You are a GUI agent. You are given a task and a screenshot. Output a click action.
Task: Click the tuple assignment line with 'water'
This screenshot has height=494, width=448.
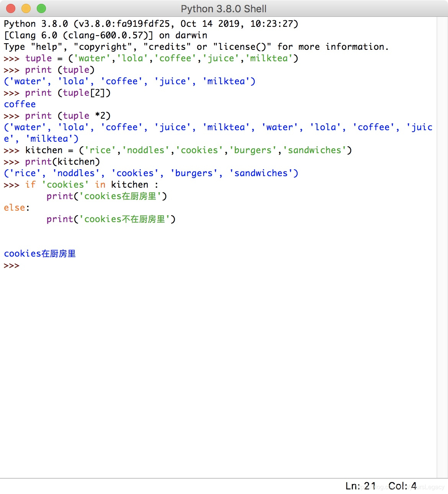click(x=151, y=58)
